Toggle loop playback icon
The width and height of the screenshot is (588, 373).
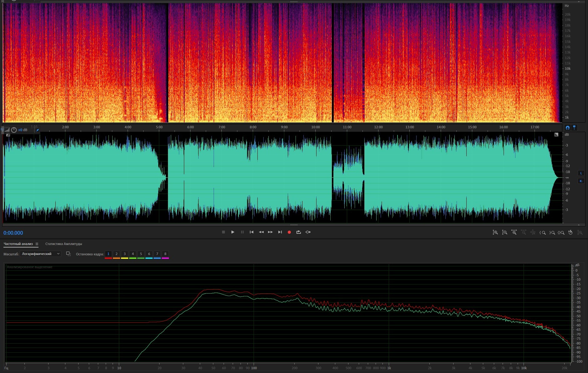[299, 232]
